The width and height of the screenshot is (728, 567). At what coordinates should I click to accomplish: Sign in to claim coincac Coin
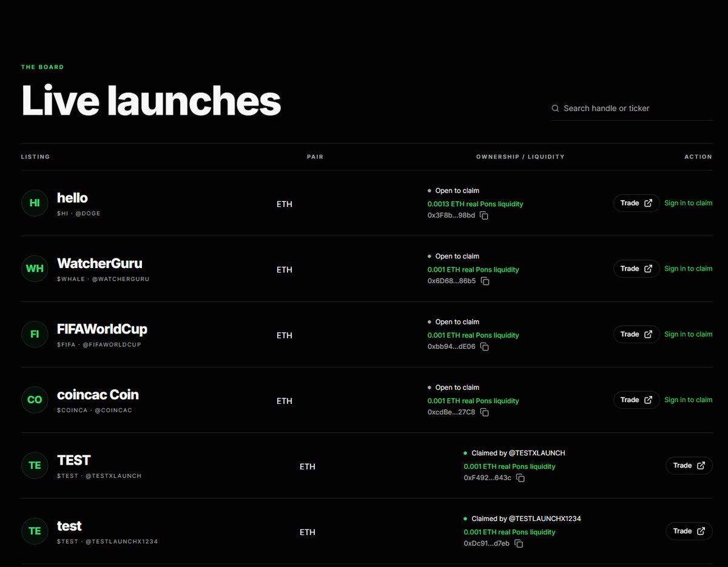click(x=689, y=400)
